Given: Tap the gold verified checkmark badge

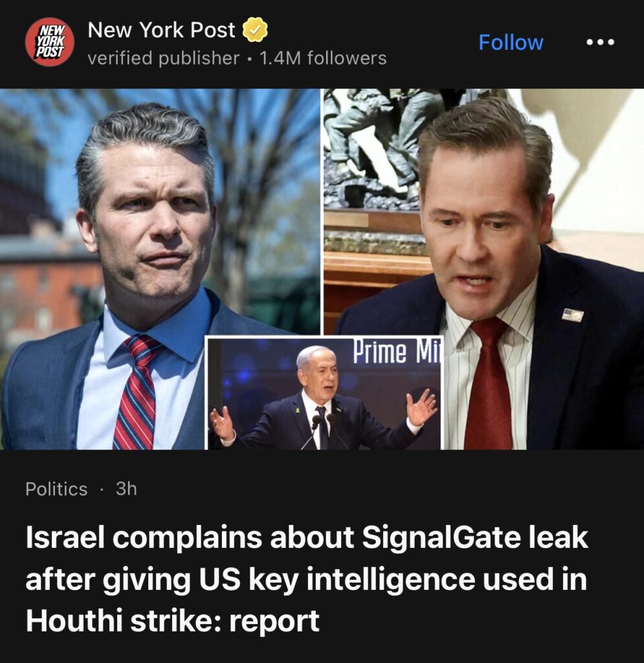Looking at the screenshot, I should (255, 30).
